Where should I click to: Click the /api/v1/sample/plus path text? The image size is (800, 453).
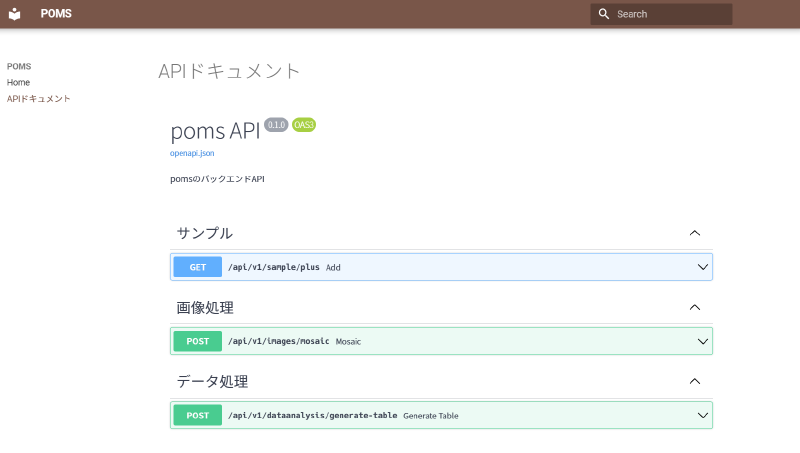(273, 267)
